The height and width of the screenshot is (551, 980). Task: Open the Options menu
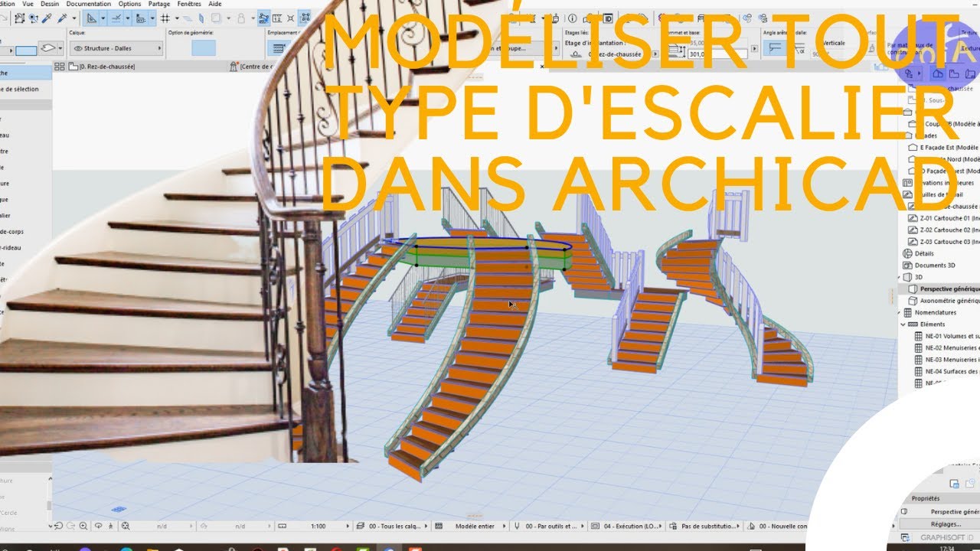point(130,4)
